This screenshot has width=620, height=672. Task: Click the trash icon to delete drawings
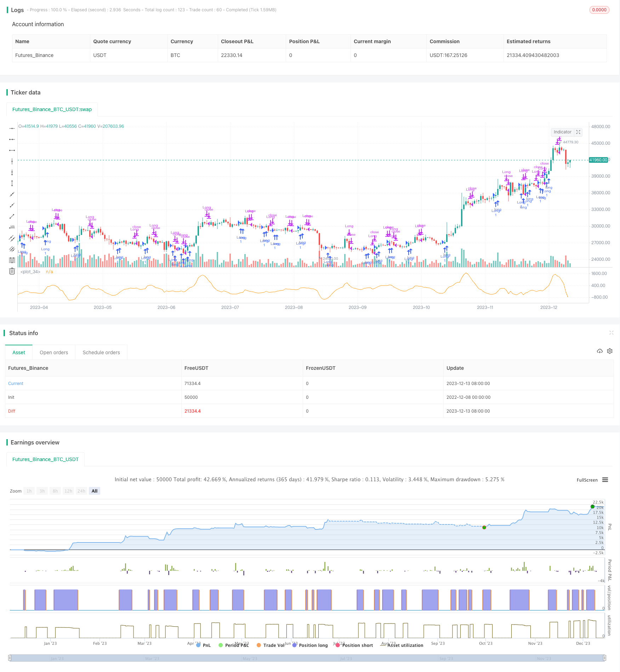pyautogui.click(x=12, y=271)
